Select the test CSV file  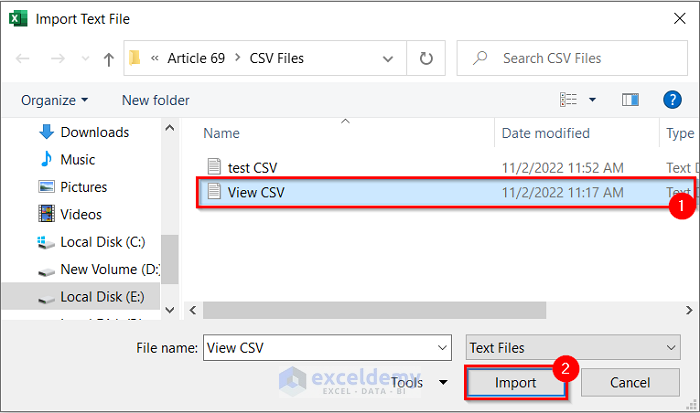pos(252,167)
